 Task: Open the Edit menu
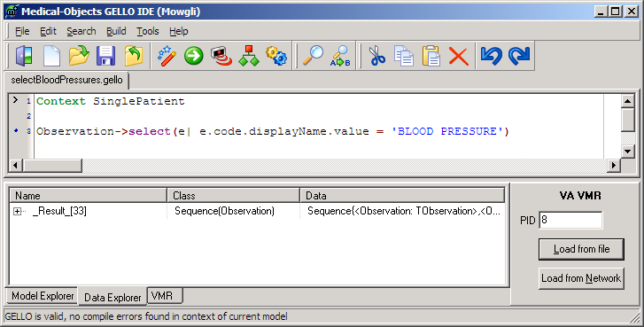[48, 31]
